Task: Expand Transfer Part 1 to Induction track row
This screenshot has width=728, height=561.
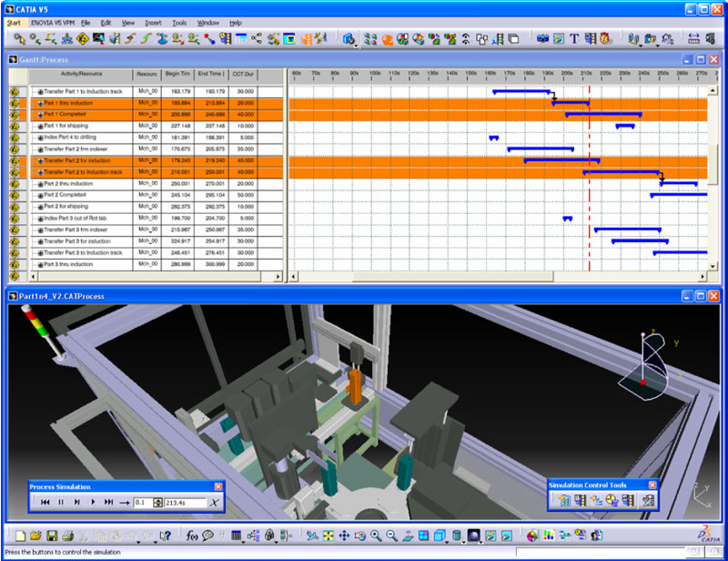Action: [40, 92]
